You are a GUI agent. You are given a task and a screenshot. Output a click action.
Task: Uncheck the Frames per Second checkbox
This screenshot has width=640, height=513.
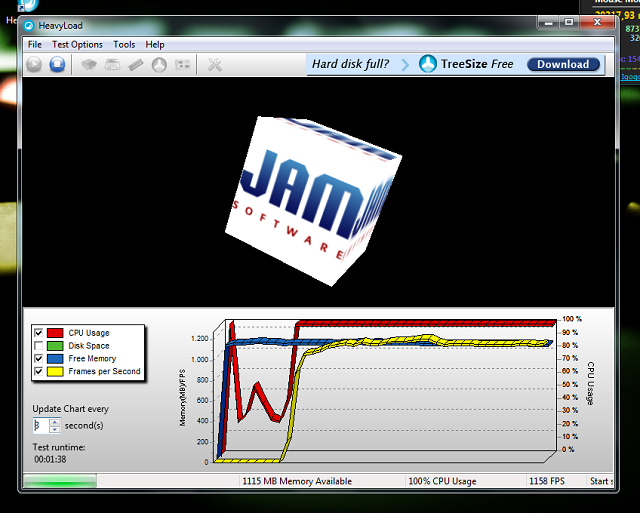click(x=38, y=371)
